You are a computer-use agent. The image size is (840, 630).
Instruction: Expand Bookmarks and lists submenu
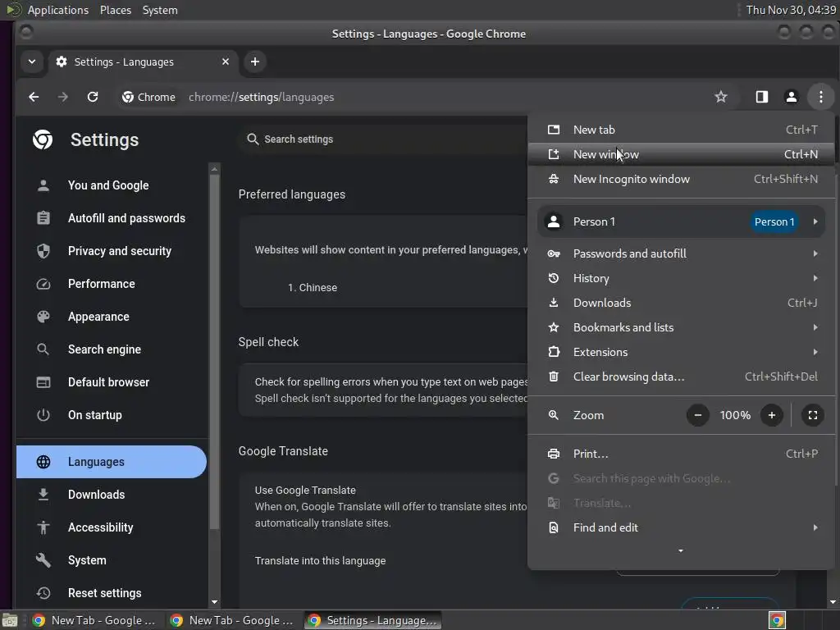681,327
